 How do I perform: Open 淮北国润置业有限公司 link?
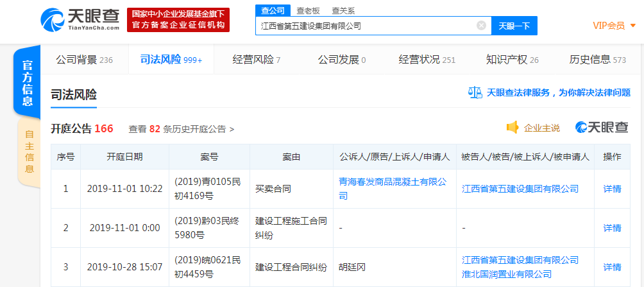[x=506, y=274]
